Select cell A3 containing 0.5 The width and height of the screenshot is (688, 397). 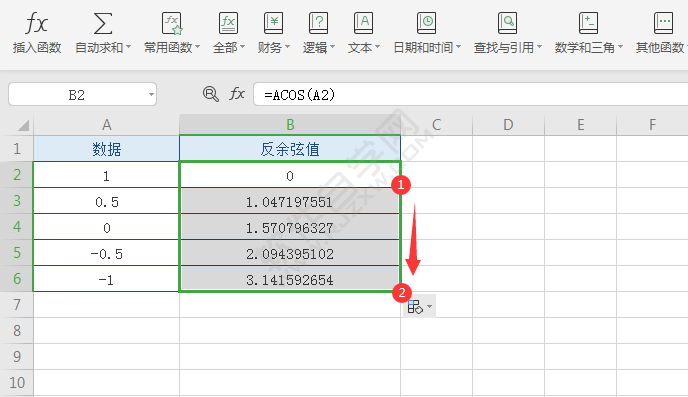[x=107, y=200]
